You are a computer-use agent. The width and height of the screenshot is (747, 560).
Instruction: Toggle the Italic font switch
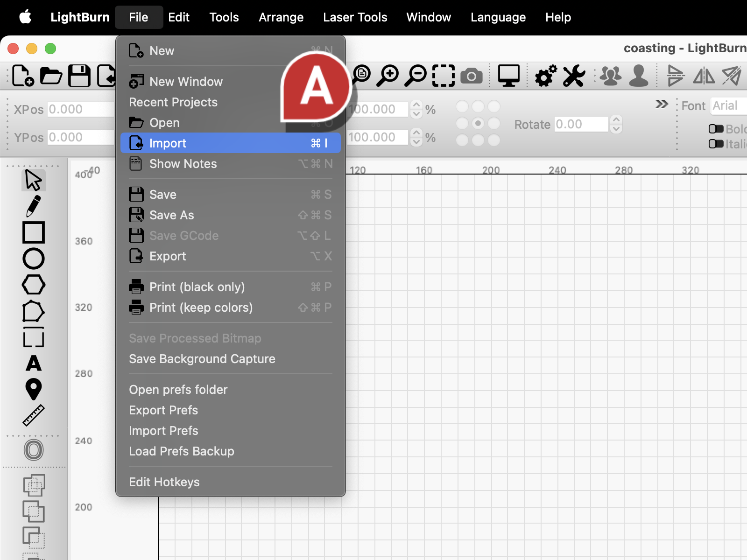tap(716, 144)
